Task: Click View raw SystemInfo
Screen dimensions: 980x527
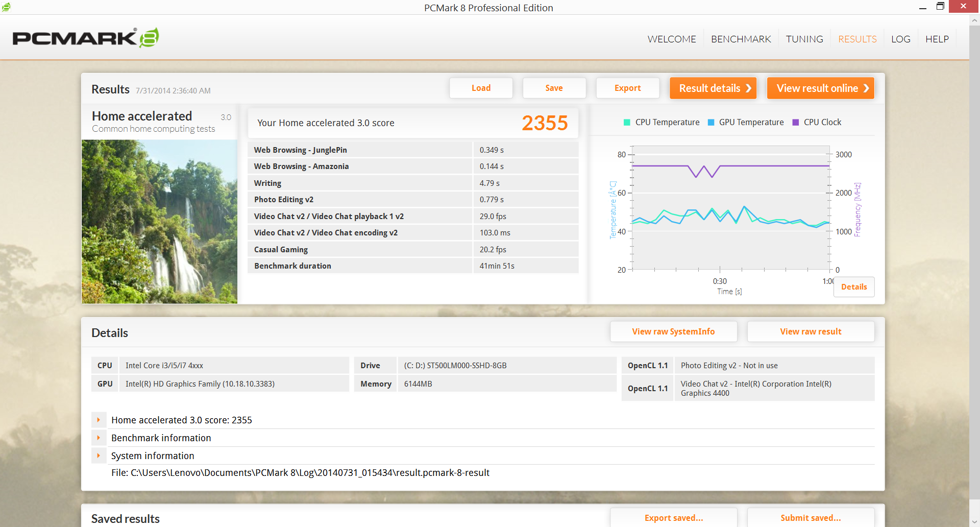Action: click(x=673, y=331)
